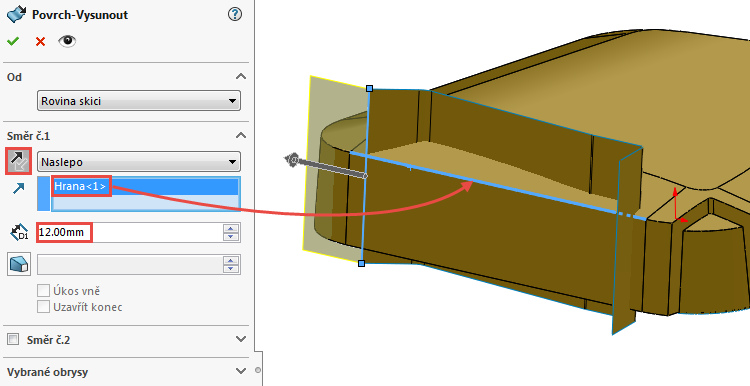Open the Rovina skici dropdown
Screen dimensions: 750x386
click(x=139, y=101)
